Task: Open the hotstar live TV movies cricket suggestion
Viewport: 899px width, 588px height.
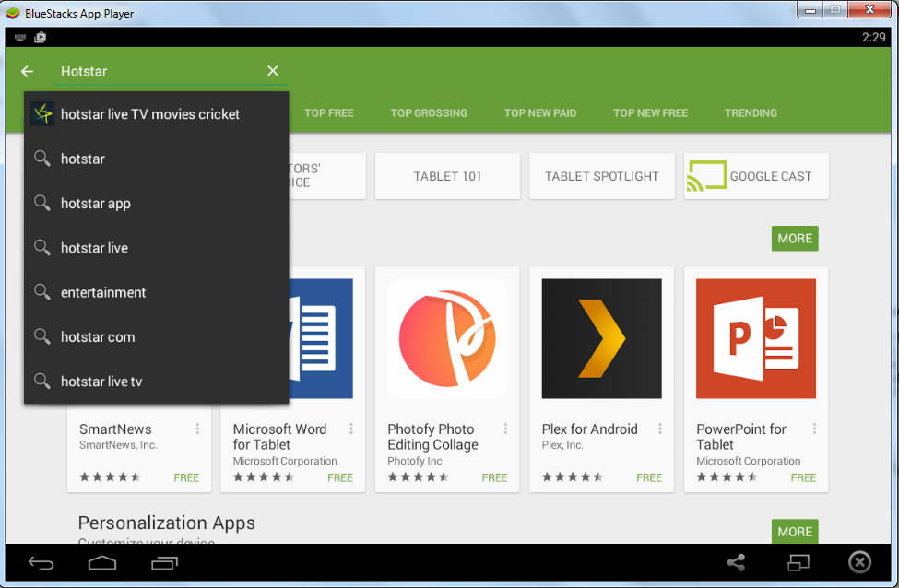Action: point(156,114)
